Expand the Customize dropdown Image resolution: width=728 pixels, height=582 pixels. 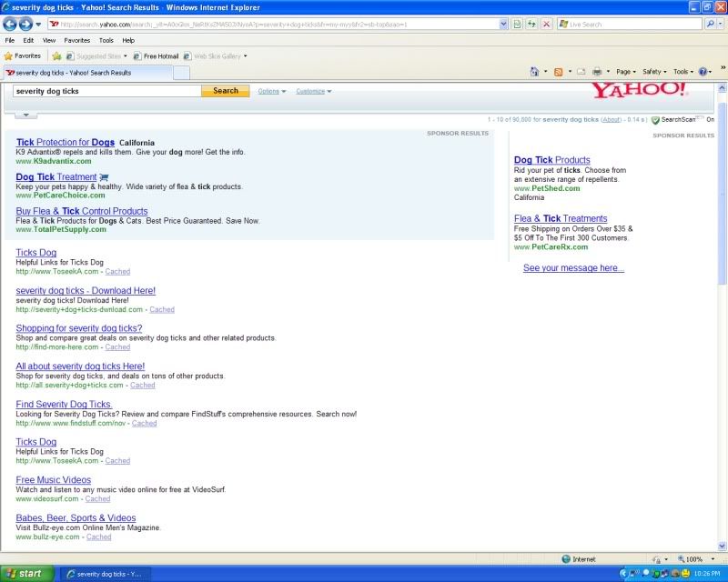tap(313, 91)
